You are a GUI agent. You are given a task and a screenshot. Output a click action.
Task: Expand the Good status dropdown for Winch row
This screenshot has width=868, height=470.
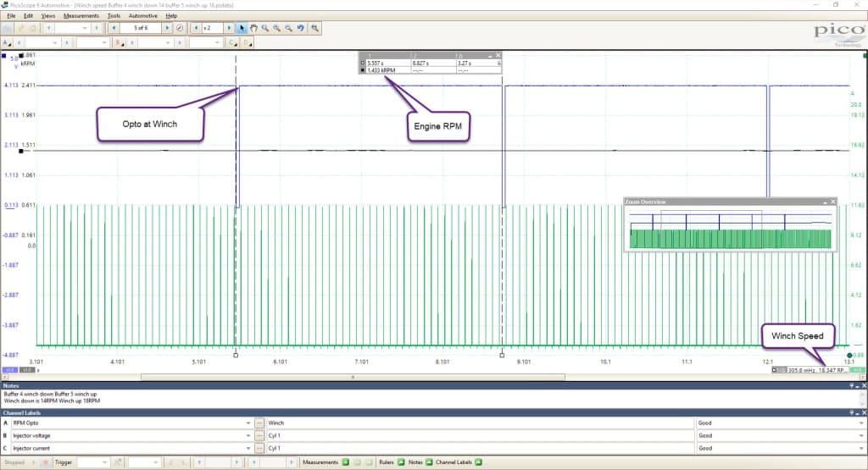(861, 423)
